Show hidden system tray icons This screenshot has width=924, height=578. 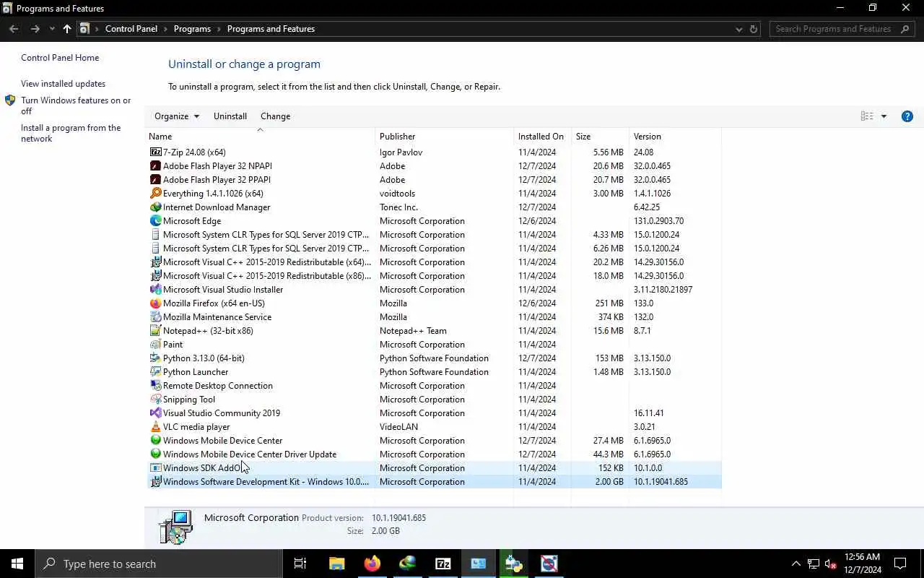click(x=796, y=564)
